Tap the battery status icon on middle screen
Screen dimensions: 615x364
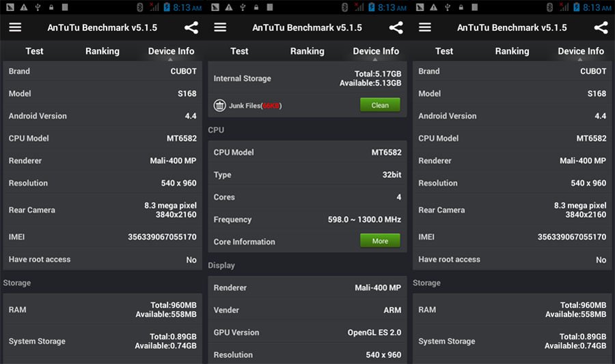pos(372,7)
